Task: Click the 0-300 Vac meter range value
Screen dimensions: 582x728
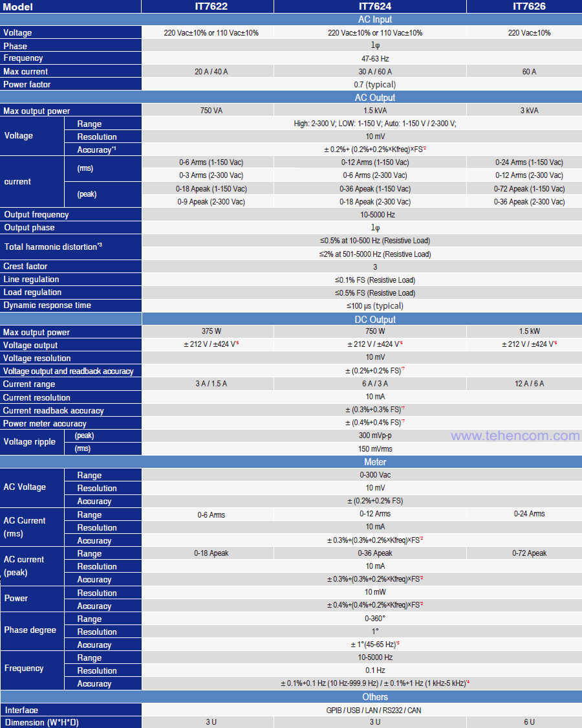Action: click(375, 475)
